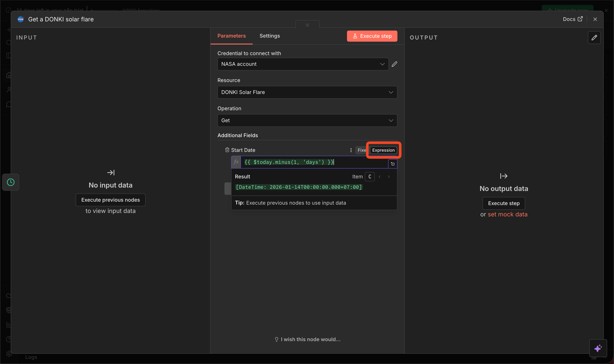614x364 pixels.
Task: Select the Parameters tab
Action: coord(232,36)
